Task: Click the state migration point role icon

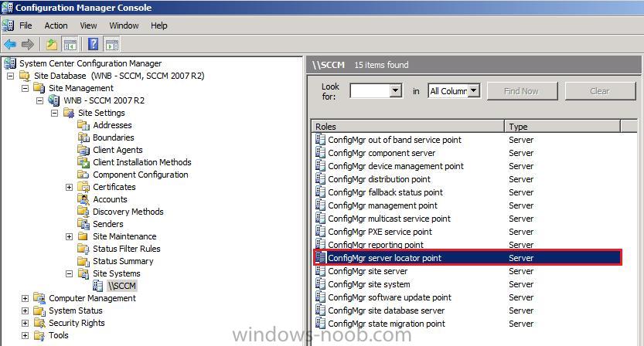Action: 320,324
